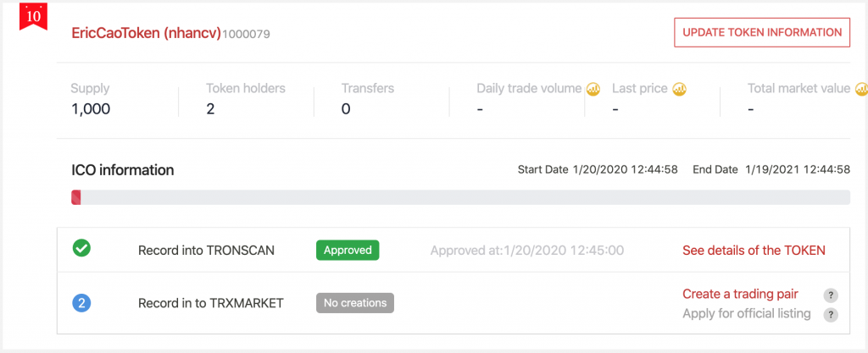
Task: Click the Daily trade volume chart icon
Action: (x=593, y=89)
